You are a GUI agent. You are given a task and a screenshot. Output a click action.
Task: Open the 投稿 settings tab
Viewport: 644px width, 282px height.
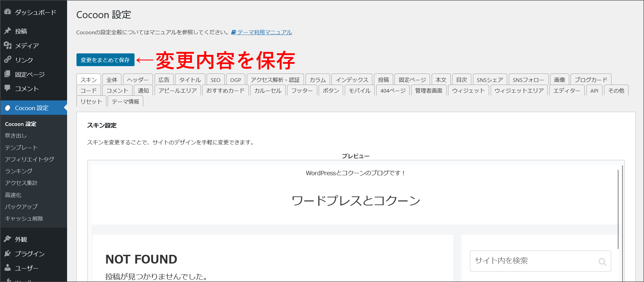[383, 80]
